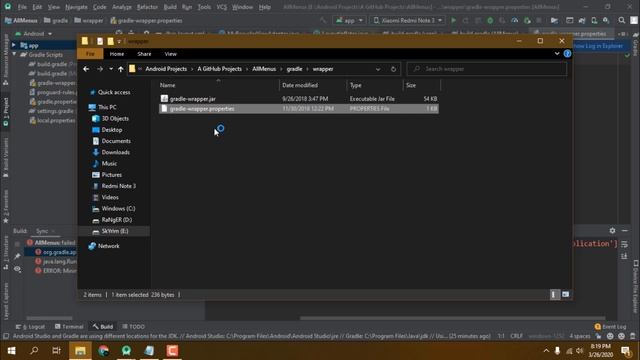Open the app run configuration dropdown

(x=349, y=20)
